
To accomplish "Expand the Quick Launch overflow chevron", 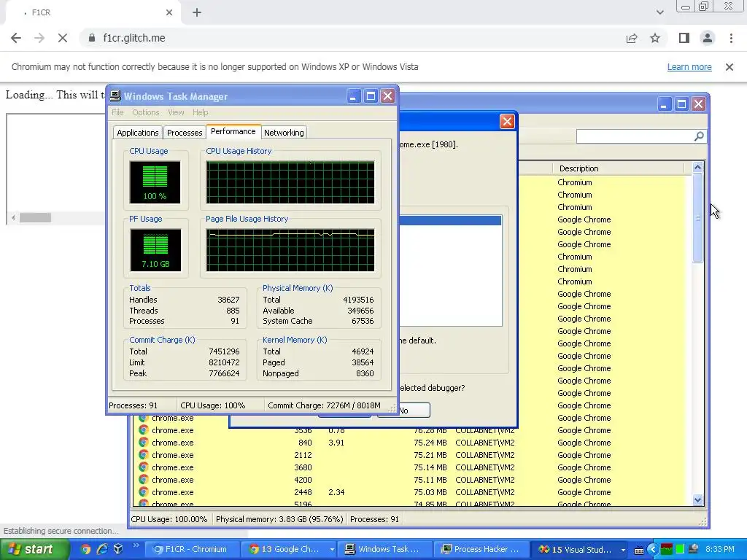I will click(136, 545).
